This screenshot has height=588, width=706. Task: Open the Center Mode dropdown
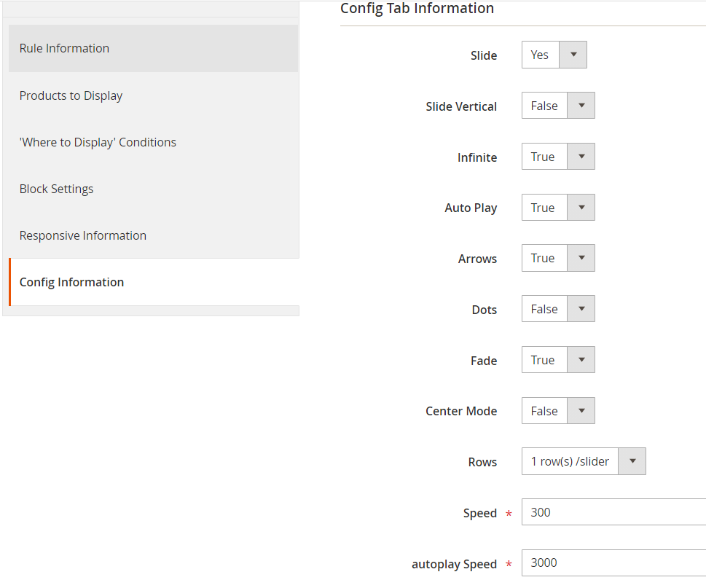[x=558, y=411]
